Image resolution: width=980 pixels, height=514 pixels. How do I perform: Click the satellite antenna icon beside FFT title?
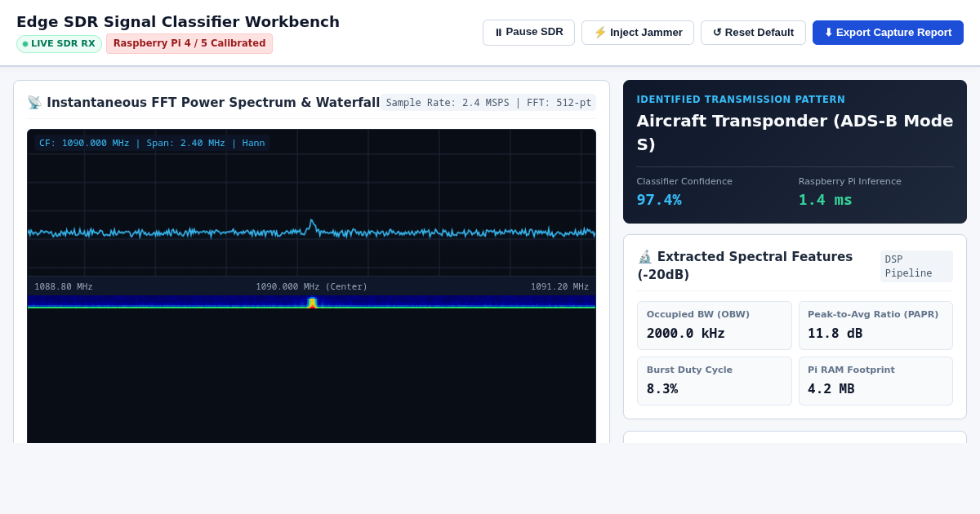(x=34, y=103)
